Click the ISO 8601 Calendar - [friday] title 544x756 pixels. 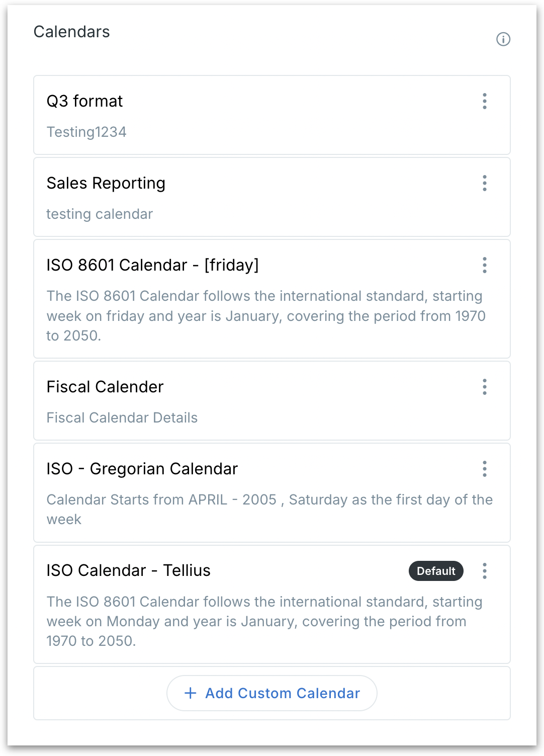click(x=152, y=265)
